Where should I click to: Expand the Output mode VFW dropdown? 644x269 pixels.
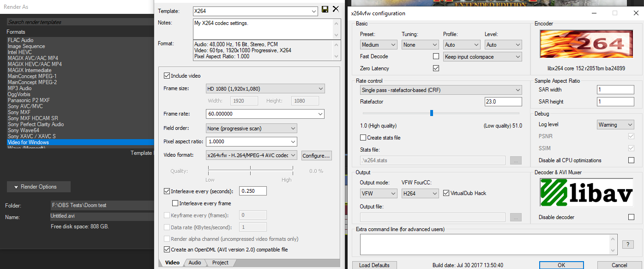coord(379,194)
